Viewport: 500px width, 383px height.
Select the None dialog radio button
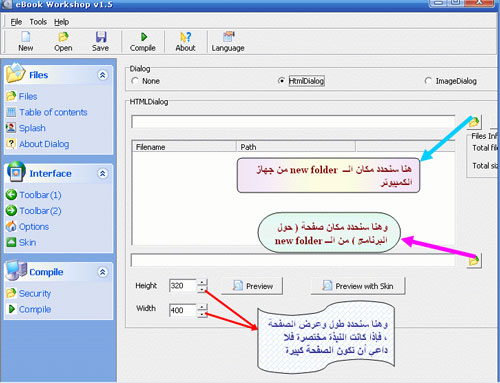coord(135,81)
